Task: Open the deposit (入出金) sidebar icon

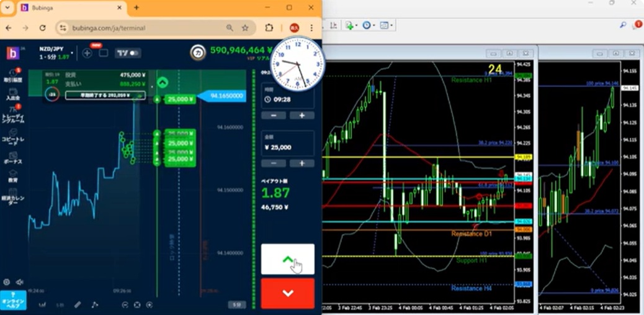Action: [13, 93]
